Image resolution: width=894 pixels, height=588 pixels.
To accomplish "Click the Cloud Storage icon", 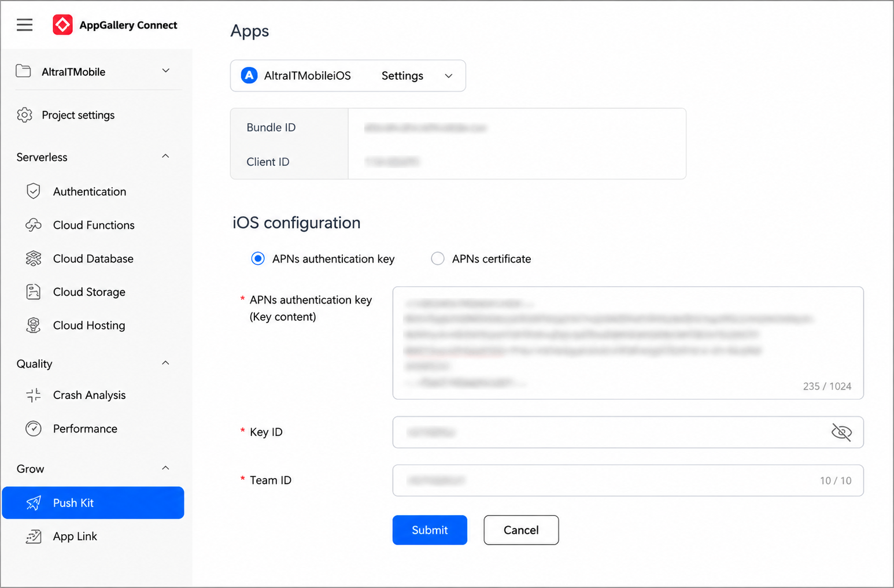I will pyautogui.click(x=34, y=292).
